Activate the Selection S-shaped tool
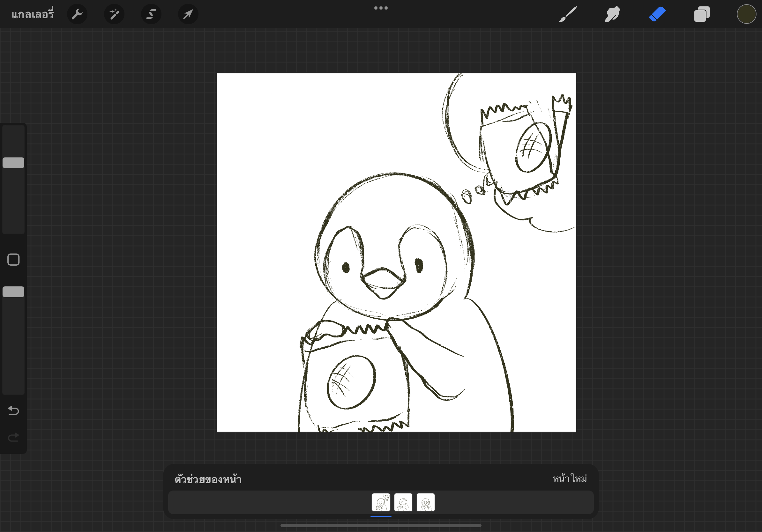This screenshot has height=532, width=762. 151,14
